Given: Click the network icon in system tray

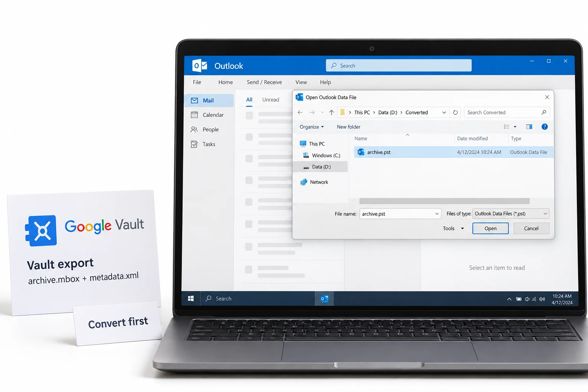Looking at the screenshot, I should point(534,299).
